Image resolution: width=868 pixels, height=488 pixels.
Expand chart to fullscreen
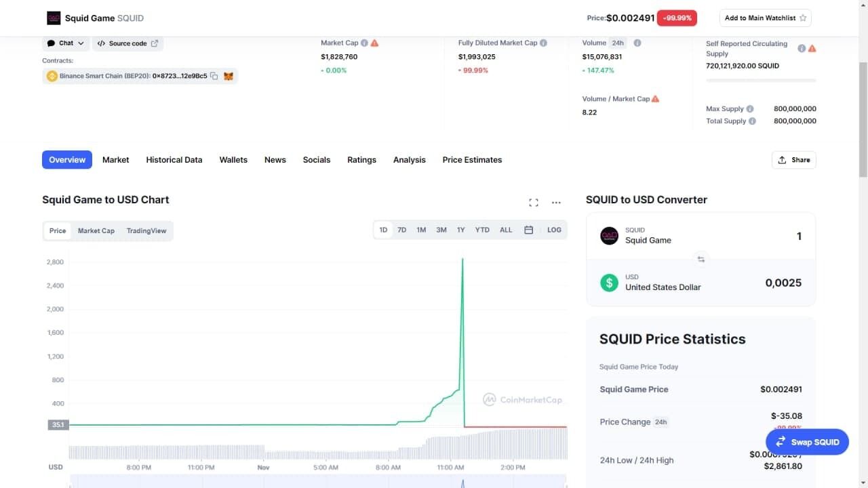click(x=534, y=202)
